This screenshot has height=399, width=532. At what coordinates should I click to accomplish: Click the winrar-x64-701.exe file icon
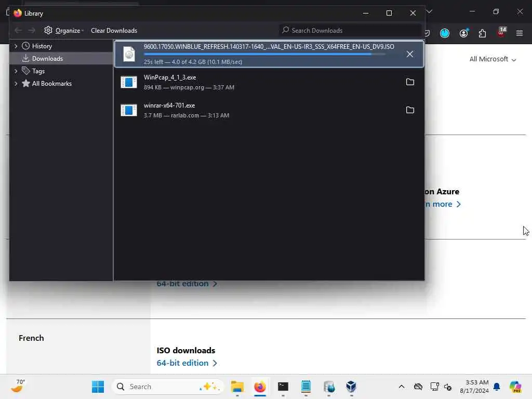point(129,110)
